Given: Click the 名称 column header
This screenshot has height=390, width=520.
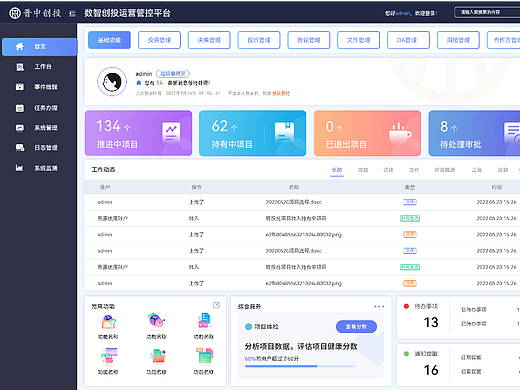Looking at the screenshot, I should pyautogui.click(x=294, y=187).
